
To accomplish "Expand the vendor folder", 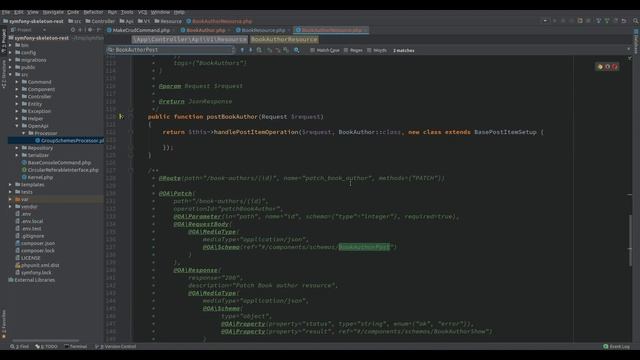I will [x=10, y=207].
